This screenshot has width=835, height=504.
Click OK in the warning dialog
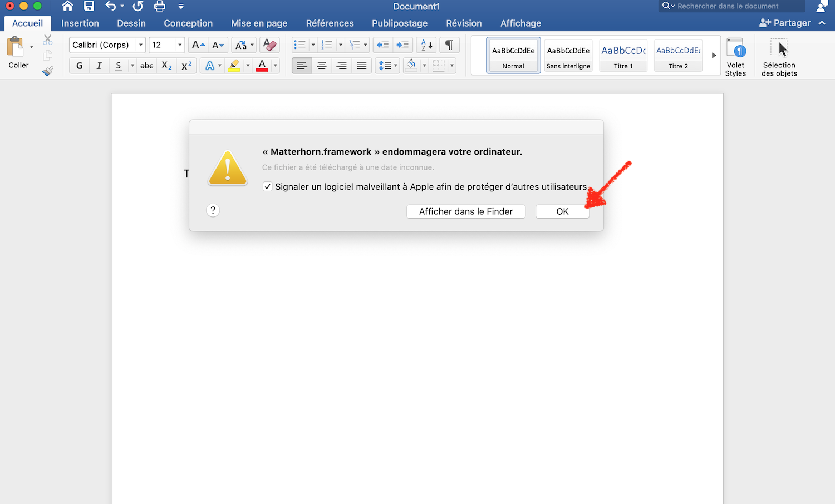point(562,211)
